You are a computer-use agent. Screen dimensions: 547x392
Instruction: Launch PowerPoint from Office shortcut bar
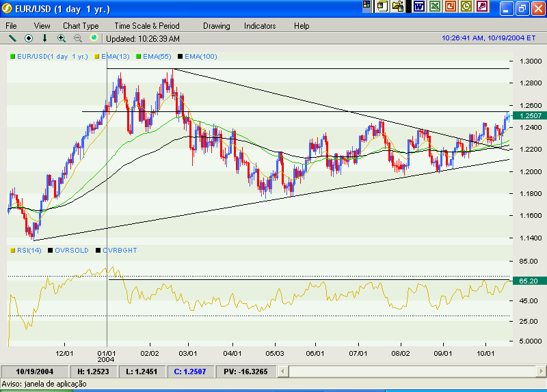450,7
